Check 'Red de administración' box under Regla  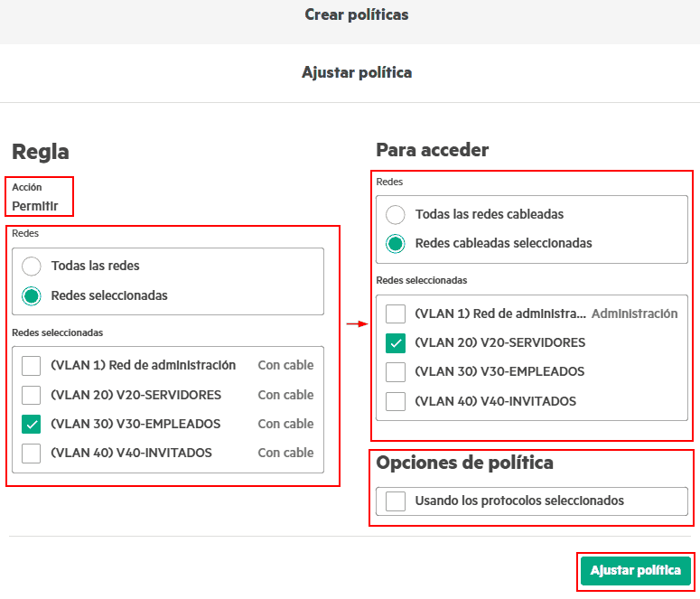tap(32, 366)
